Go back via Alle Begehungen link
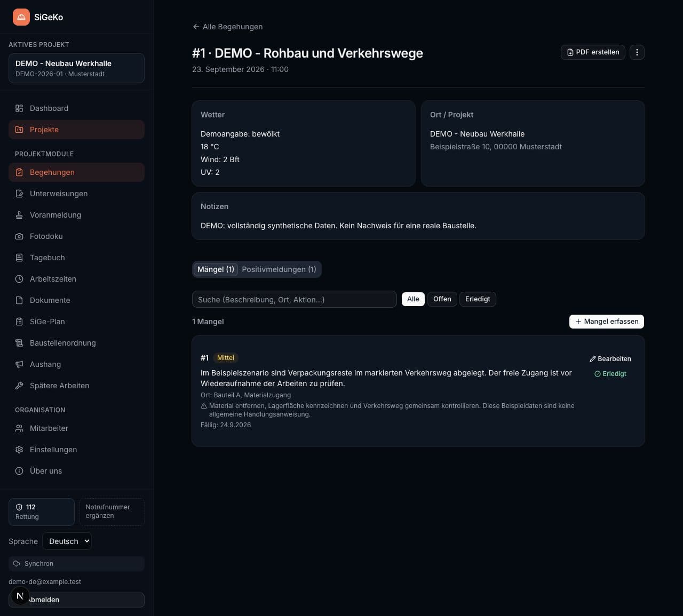The image size is (683, 616). (228, 27)
